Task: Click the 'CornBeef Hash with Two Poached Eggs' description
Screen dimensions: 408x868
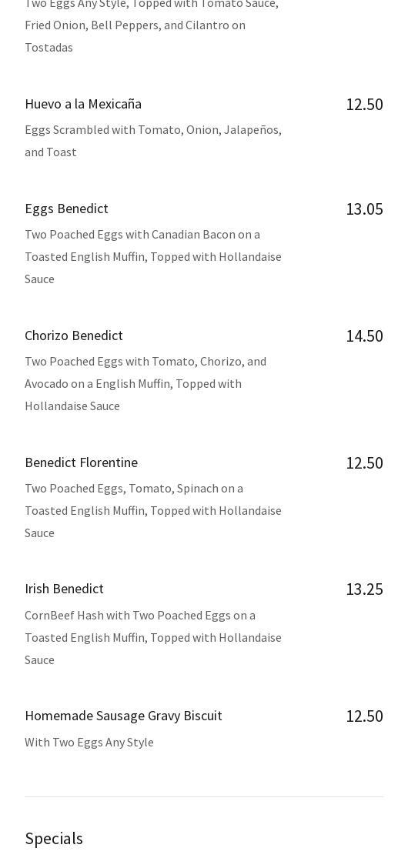Action: [x=152, y=637]
